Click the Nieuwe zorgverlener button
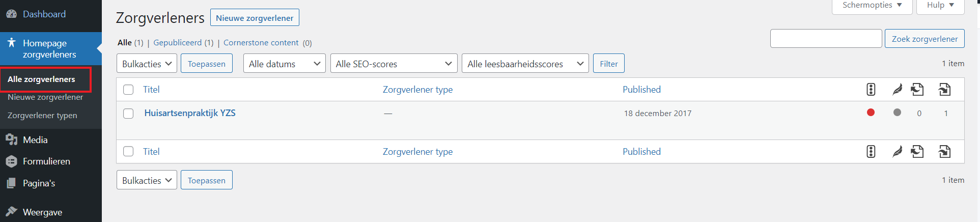Viewport: 980px width, 222px height. (255, 18)
